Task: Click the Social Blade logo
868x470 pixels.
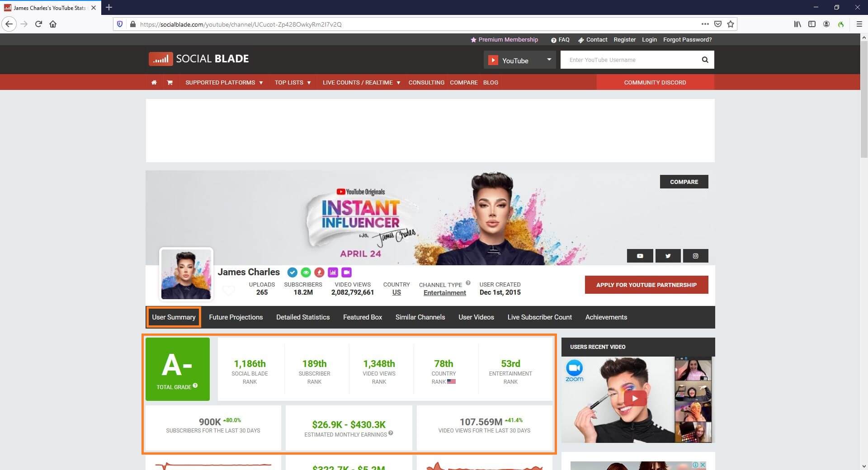Action: 199,59
